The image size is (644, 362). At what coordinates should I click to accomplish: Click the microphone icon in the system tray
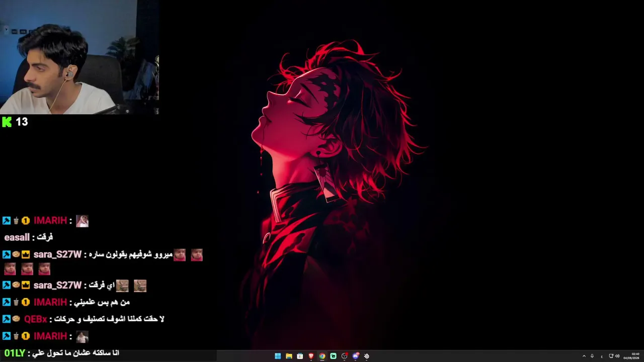pos(592,356)
